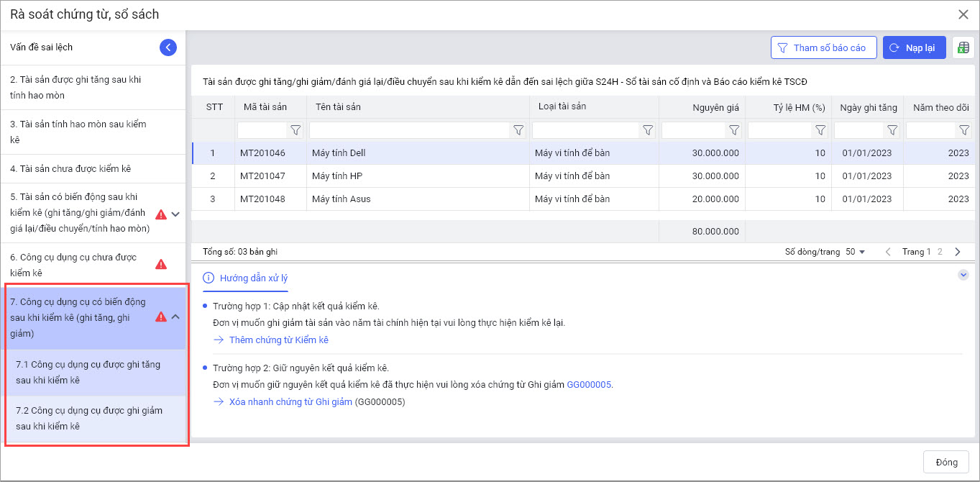
Task: Click the Tham số báo cáo button
Action: [x=823, y=47]
